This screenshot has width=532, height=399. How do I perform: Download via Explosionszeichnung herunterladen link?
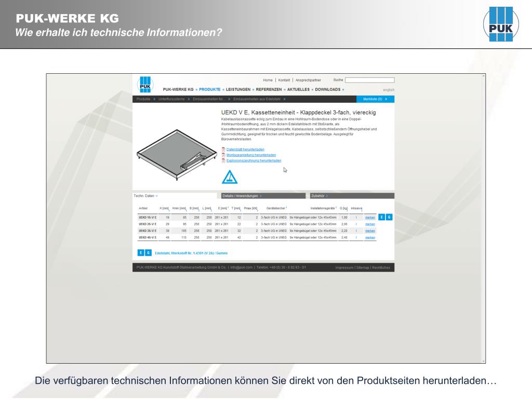pos(254,161)
